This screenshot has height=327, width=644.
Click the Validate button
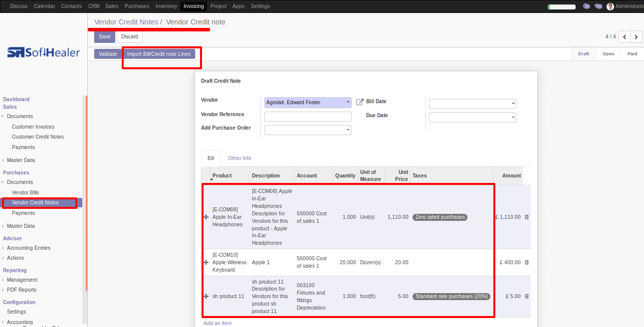108,54
